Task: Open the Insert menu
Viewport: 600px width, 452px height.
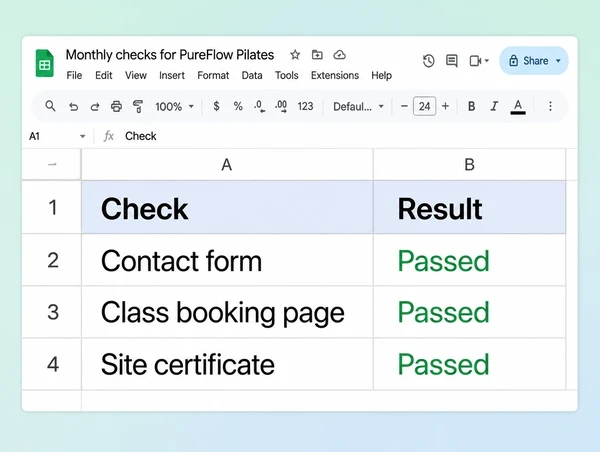Action: click(172, 75)
